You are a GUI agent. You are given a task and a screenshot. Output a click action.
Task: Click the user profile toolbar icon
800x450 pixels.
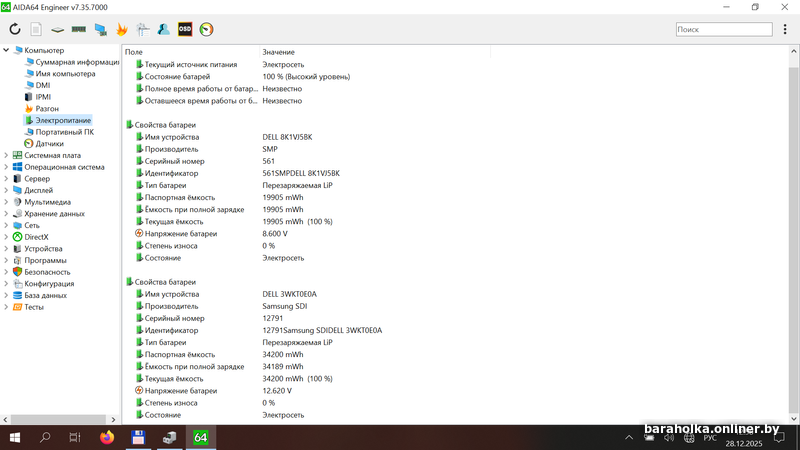[164, 29]
